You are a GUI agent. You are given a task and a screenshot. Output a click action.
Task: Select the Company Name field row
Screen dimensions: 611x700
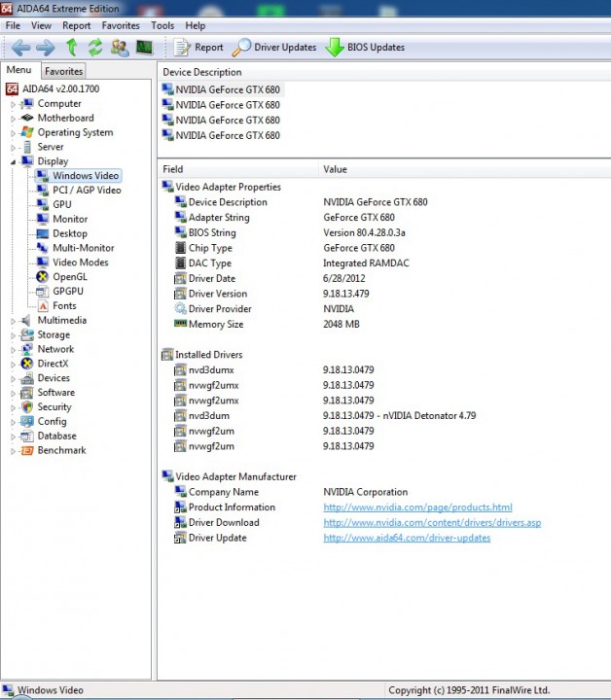[385, 492]
